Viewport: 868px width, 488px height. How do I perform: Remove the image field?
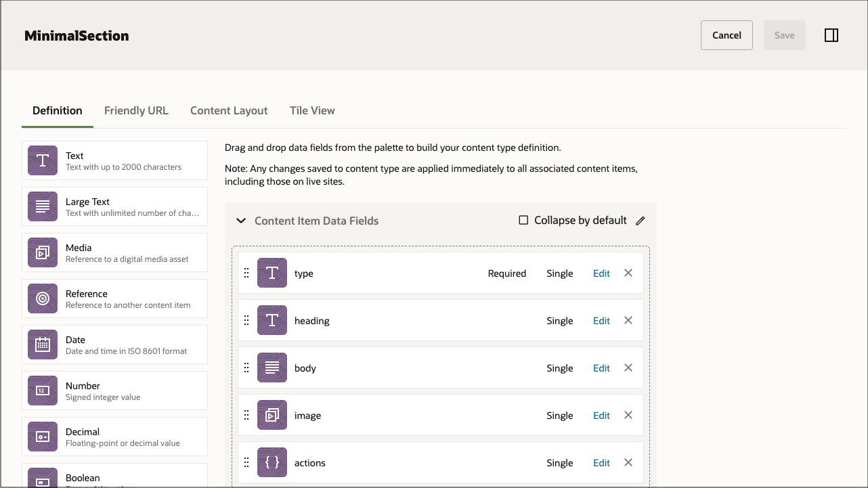pyautogui.click(x=628, y=416)
